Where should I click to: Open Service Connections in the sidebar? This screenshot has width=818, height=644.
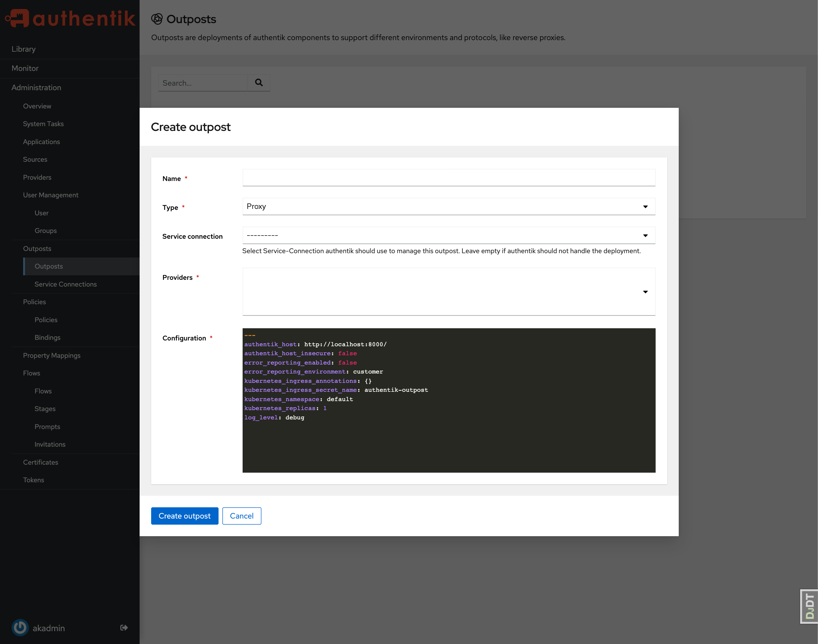tap(65, 284)
